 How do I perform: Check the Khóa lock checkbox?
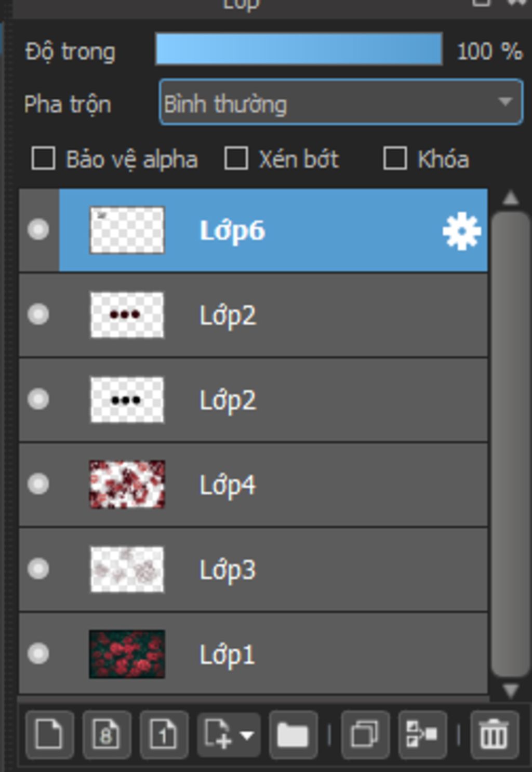coord(395,159)
